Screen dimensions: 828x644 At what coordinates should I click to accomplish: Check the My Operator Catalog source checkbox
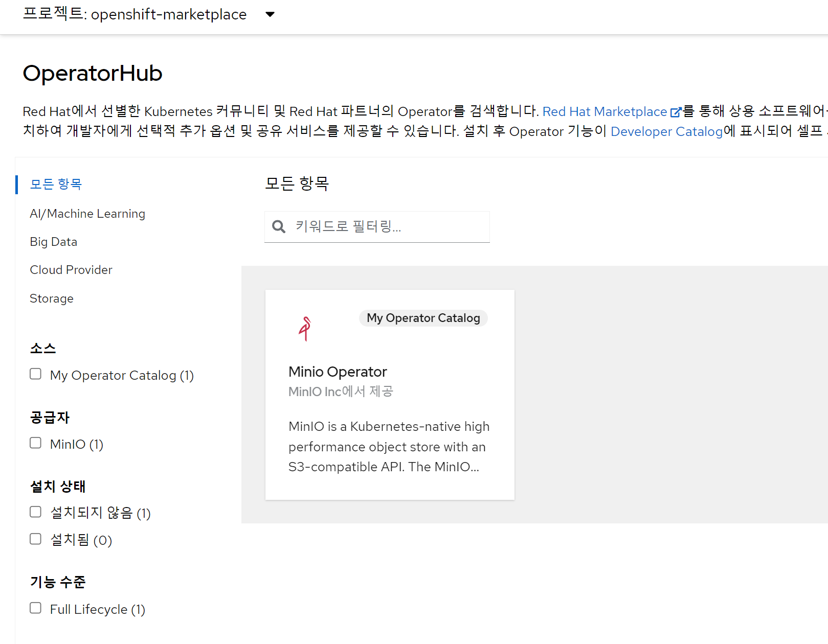click(35, 374)
